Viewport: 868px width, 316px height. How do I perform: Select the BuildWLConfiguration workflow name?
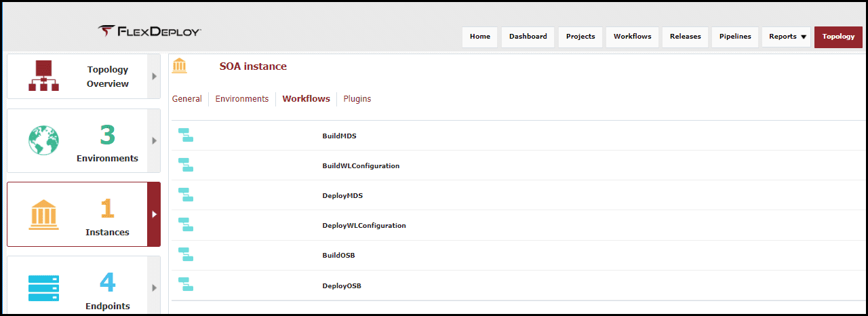coord(361,165)
